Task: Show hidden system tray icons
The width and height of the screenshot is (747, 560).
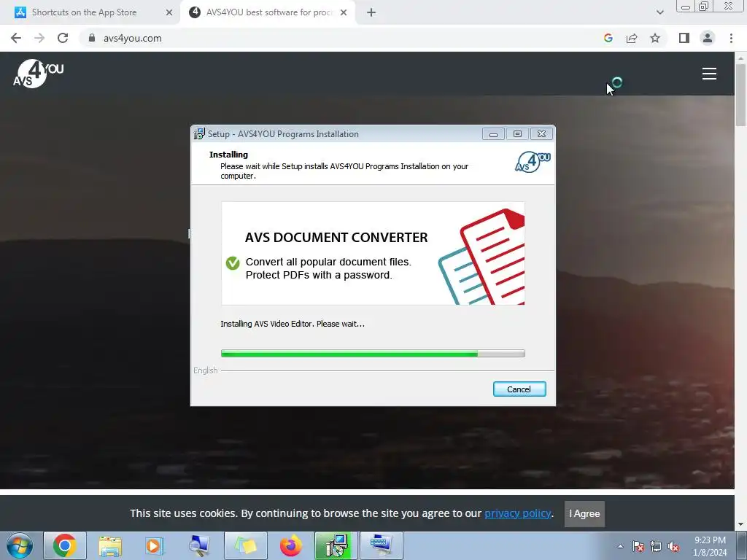Action: (x=620, y=546)
